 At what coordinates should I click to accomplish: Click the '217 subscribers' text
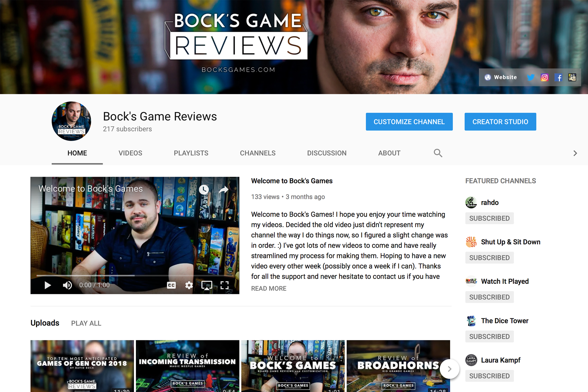127,129
